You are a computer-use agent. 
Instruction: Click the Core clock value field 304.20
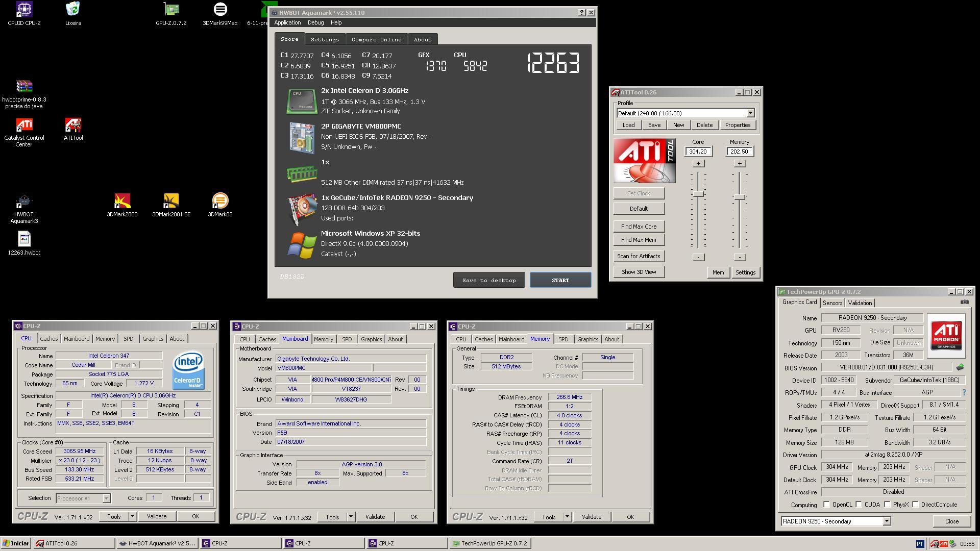click(698, 152)
